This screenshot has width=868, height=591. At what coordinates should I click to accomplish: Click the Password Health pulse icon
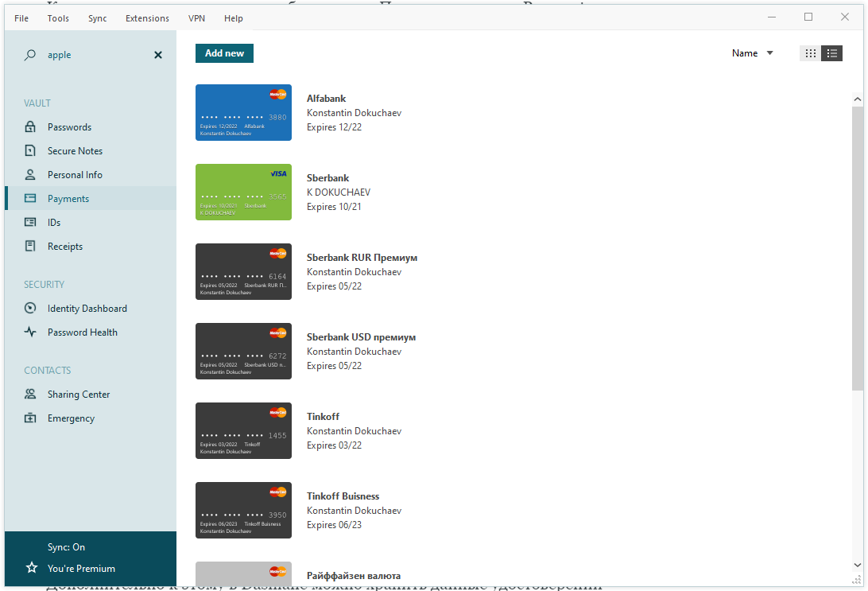(30, 332)
